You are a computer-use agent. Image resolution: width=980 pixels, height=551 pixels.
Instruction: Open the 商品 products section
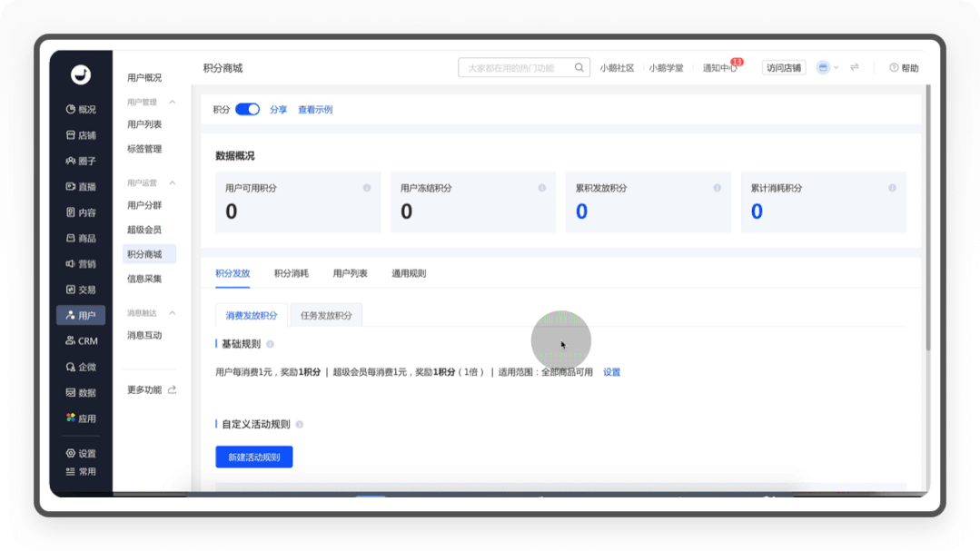coord(81,238)
